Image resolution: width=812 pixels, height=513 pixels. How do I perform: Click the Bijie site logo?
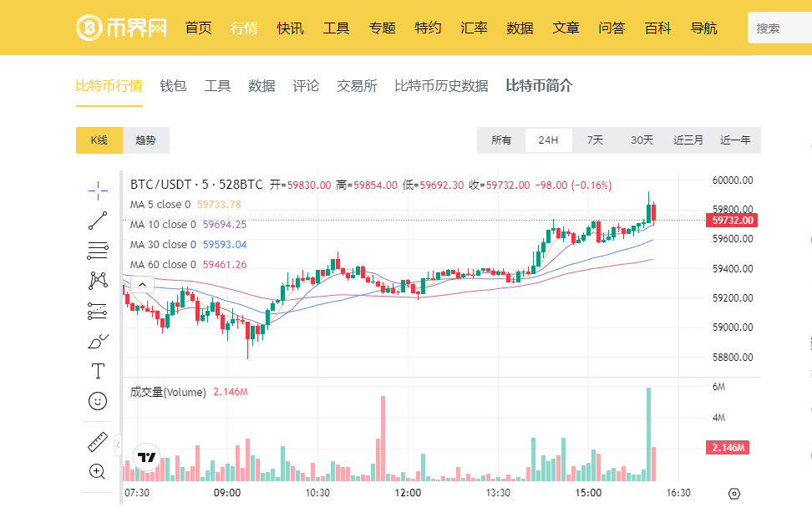click(121, 28)
